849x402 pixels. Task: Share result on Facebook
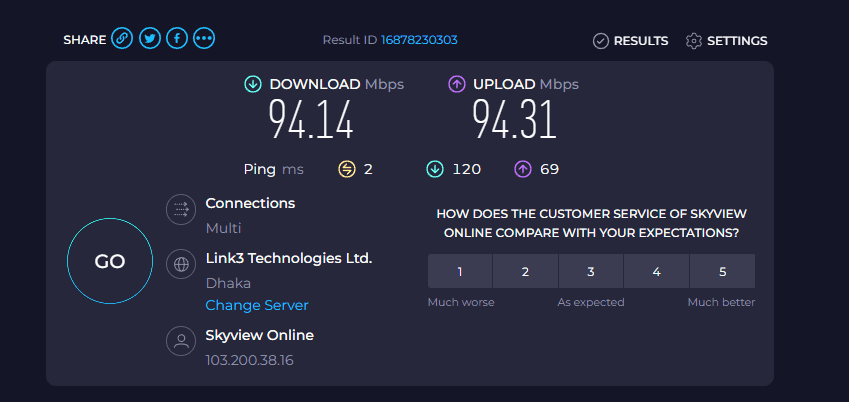click(x=177, y=39)
